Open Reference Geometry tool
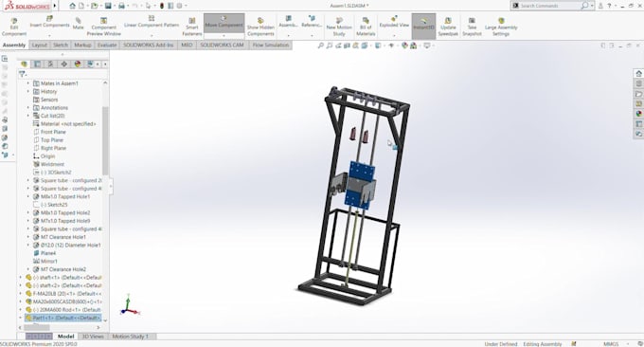Screen dimensions: 644x347 [312, 22]
